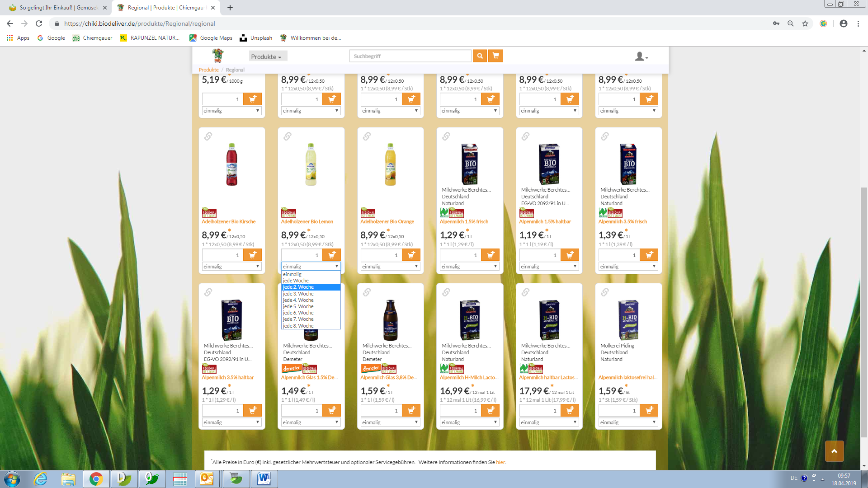Open product link Adelholzener Bio Lemon
The height and width of the screenshot is (488, 868).
(x=307, y=221)
